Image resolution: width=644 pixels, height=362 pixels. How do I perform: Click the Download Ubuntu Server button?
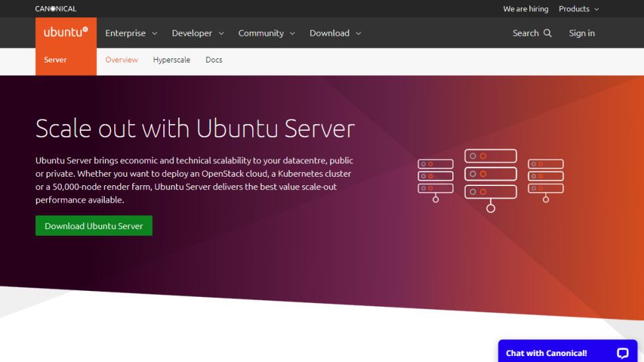click(x=94, y=226)
